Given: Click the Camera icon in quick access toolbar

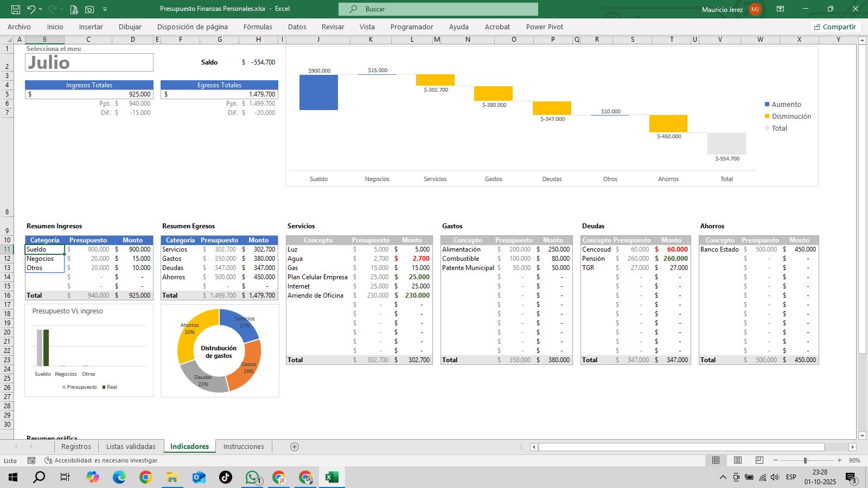Looking at the screenshot, I should pos(90,9).
